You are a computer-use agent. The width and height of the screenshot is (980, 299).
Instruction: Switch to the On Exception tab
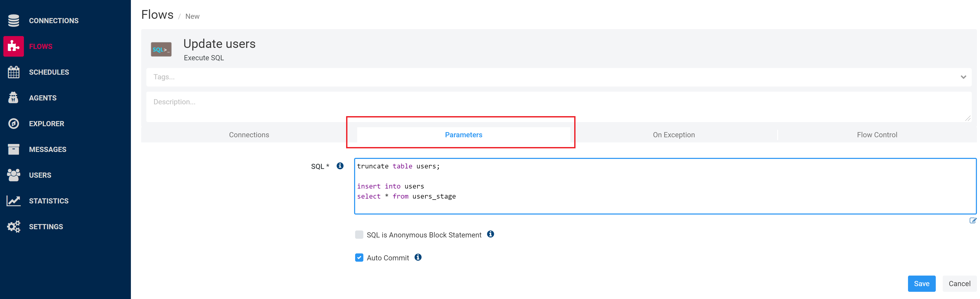[x=674, y=134]
